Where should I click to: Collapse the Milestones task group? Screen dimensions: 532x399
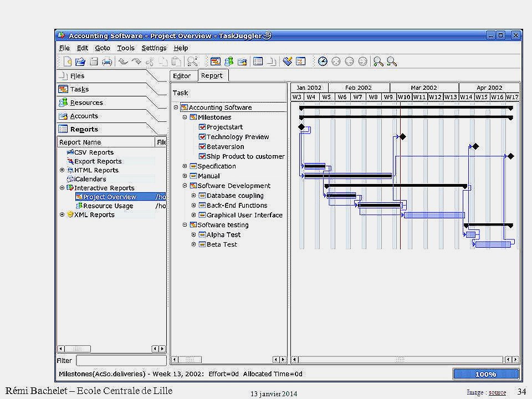[185, 117]
